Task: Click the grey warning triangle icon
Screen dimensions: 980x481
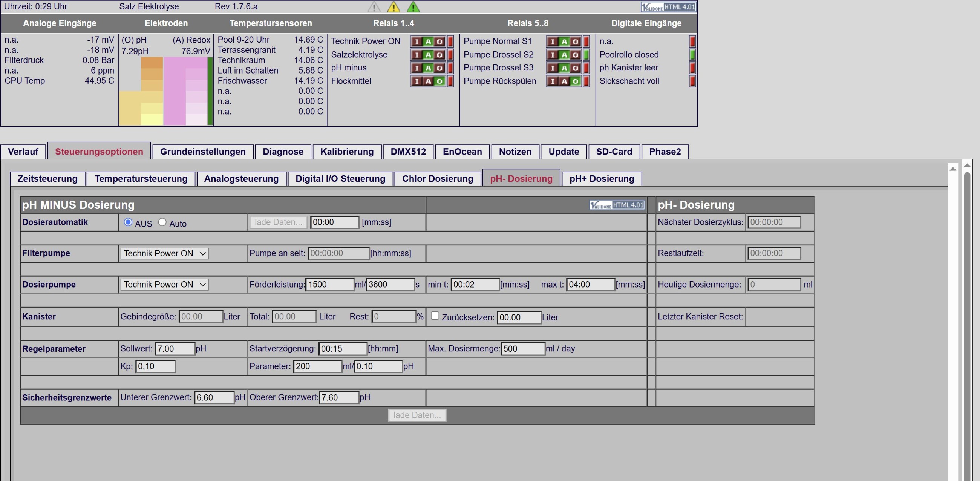Action: tap(374, 7)
